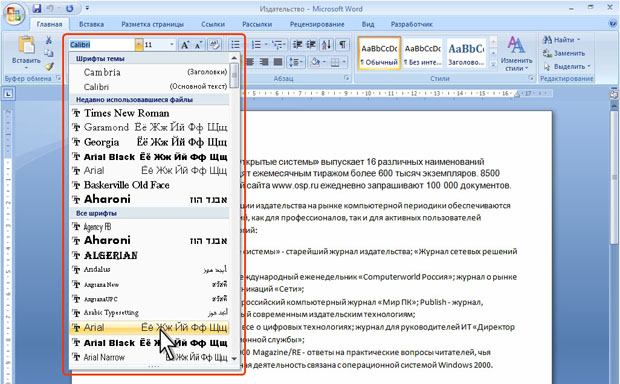The image size is (620, 384).
Task: Toggle align text right button
Action: (264, 62)
